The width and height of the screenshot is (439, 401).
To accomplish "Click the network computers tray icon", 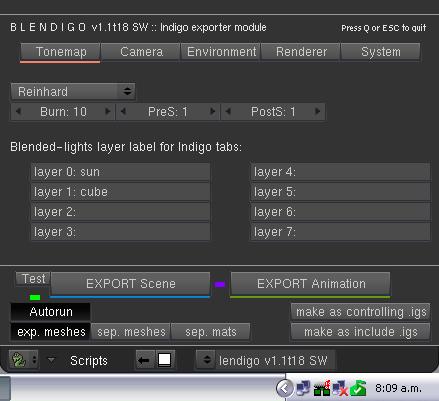I will [x=303, y=388].
